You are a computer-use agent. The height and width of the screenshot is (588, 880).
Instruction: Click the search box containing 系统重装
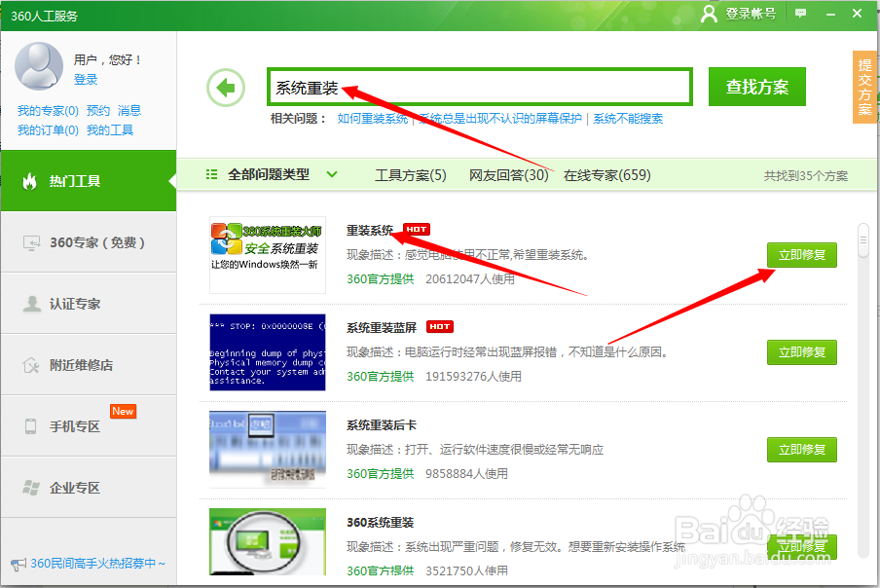pyautogui.click(x=480, y=87)
